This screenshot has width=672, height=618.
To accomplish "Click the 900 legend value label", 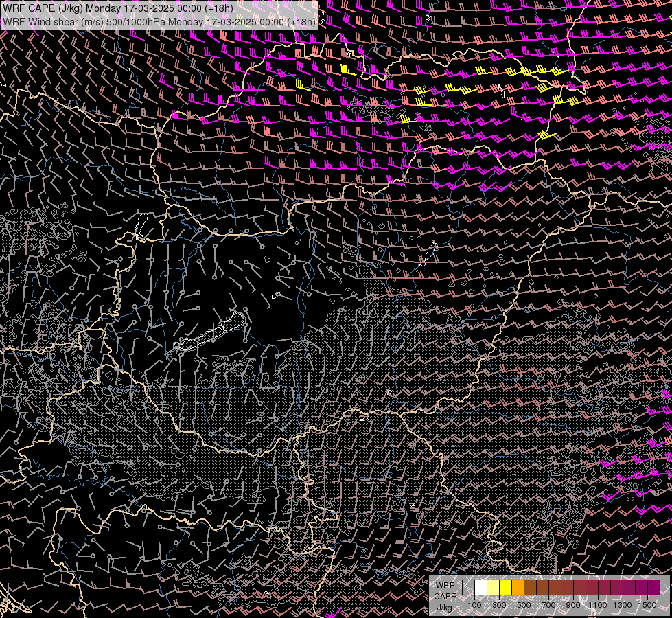I will pos(573,605).
